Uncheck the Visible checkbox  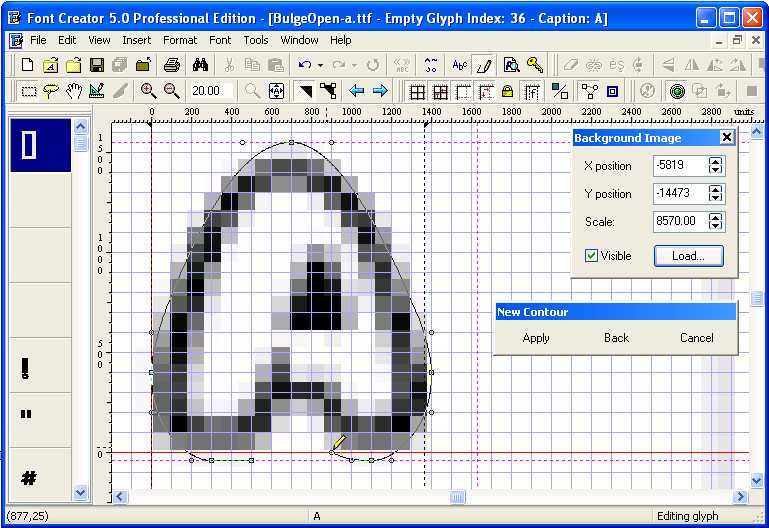591,255
